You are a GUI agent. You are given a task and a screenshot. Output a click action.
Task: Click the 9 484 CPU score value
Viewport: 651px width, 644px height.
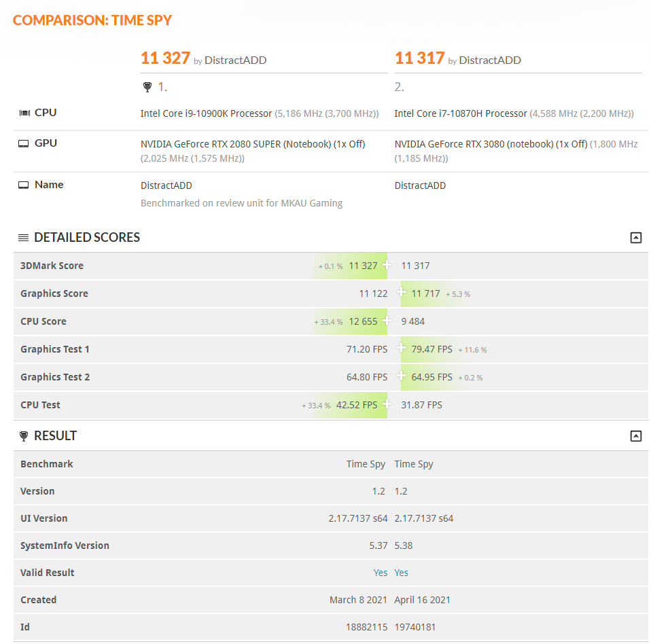click(x=412, y=321)
